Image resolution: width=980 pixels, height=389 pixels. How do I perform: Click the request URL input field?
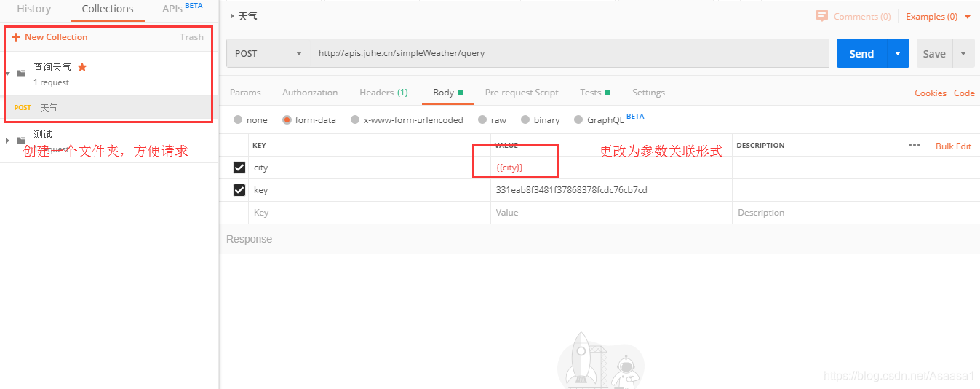(570, 53)
